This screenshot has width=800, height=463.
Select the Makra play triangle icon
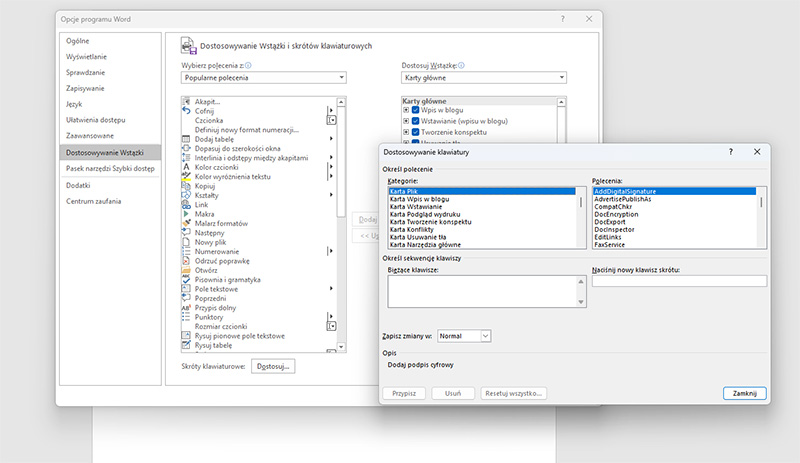tap(186, 214)
